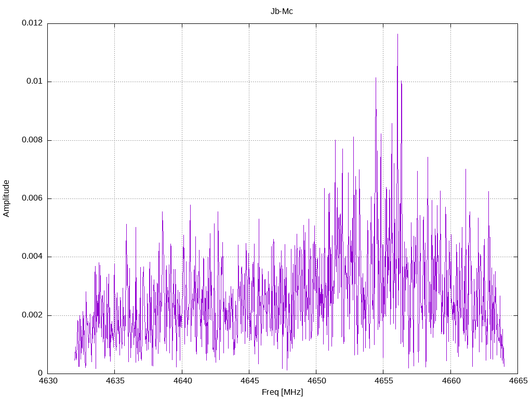The width and height of the screenshot is (532, 399).
Task: Click the x-axis tick label 4630
Action: [x=48, y=381]
